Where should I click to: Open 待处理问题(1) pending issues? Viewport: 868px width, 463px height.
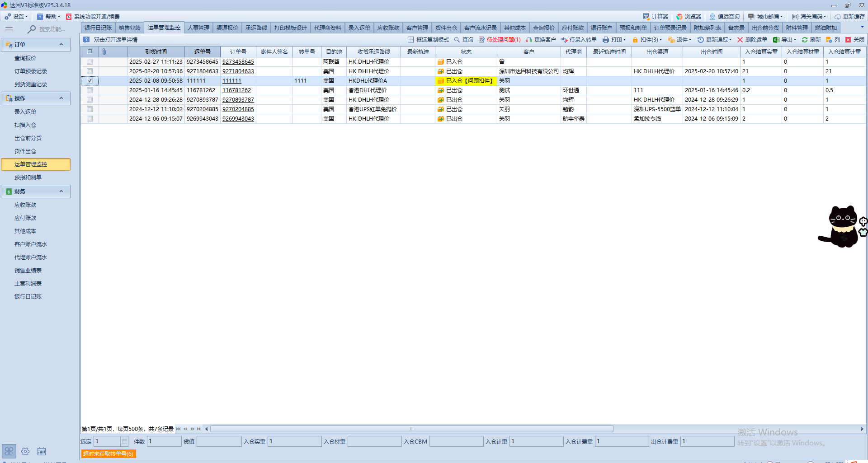pos(500,40)
